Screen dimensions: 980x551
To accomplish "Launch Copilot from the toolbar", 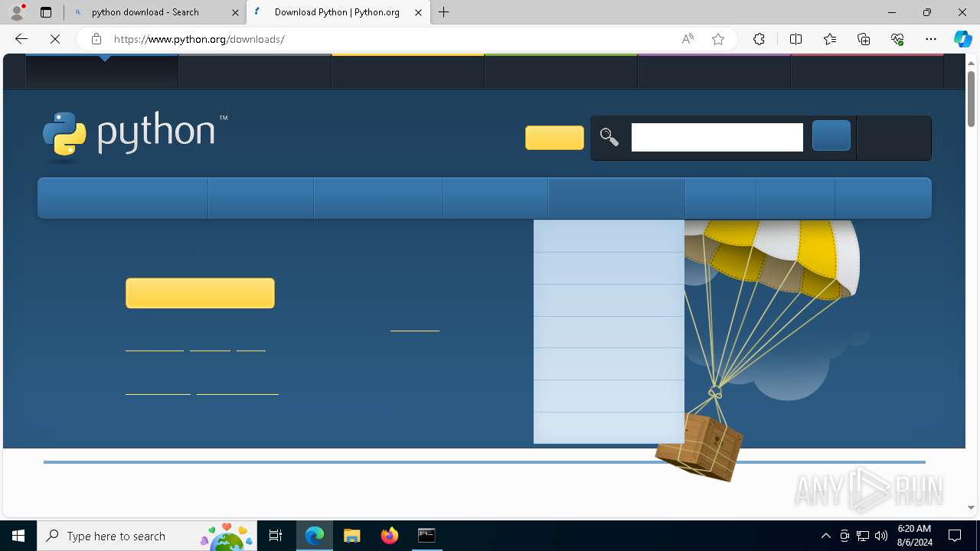I will pyautogui.click(x=962, y=39).
